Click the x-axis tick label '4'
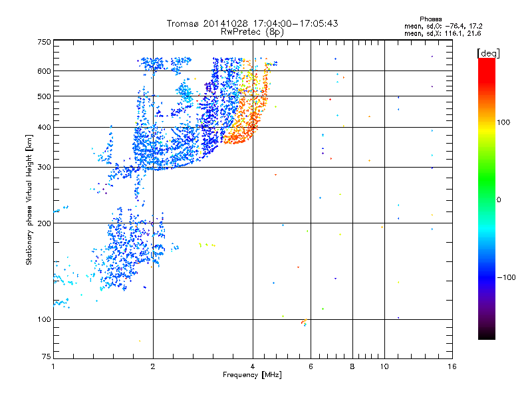This screenshot has height=399, width=532. [253, 366]
